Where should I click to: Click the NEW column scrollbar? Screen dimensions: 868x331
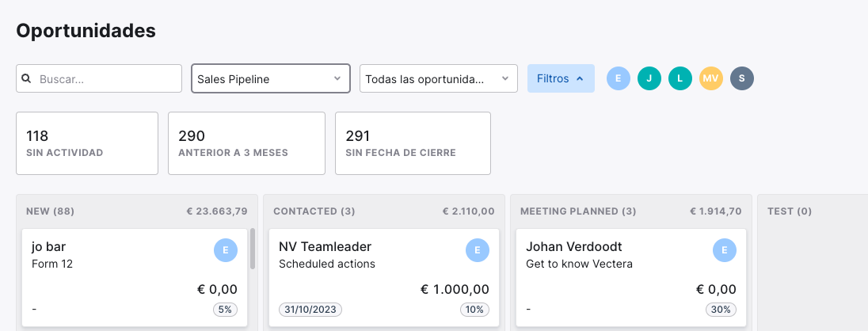[253, 249]
